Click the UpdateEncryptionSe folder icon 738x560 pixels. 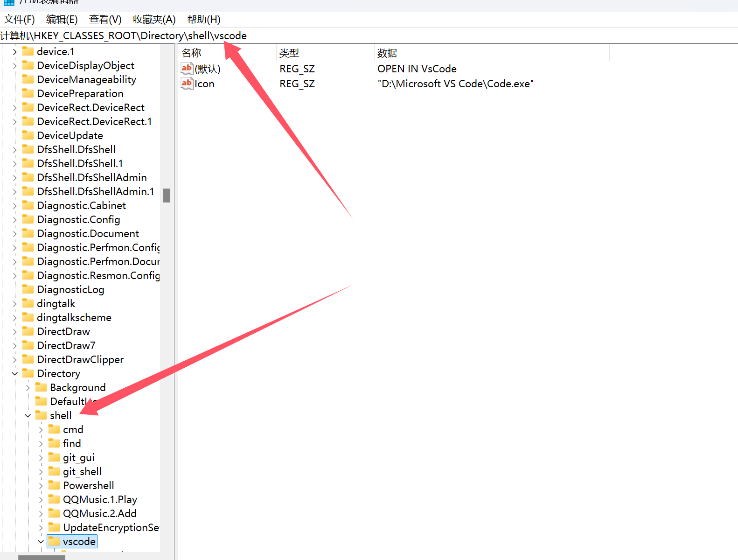tap(54, 527)
